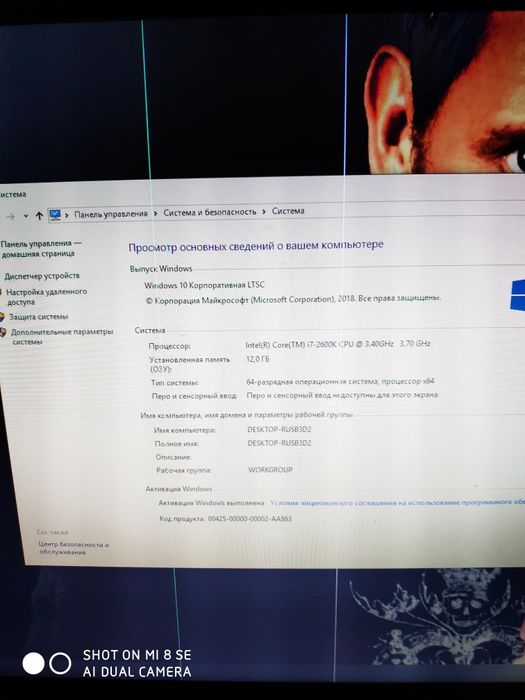Click the computer icon in address bar
Image resolution: width=525 pixels, height=700 pixels.
click(55, 215)
